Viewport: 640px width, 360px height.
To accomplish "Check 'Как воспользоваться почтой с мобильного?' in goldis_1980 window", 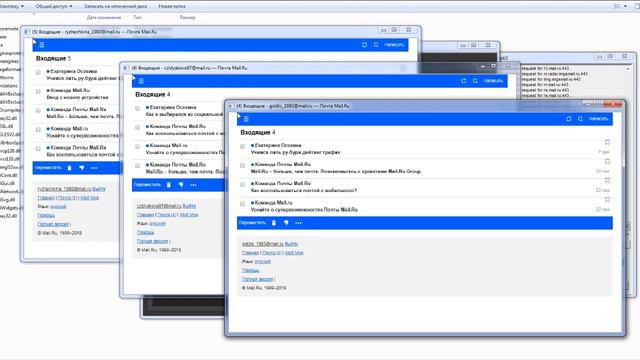I will click(242, 184).
